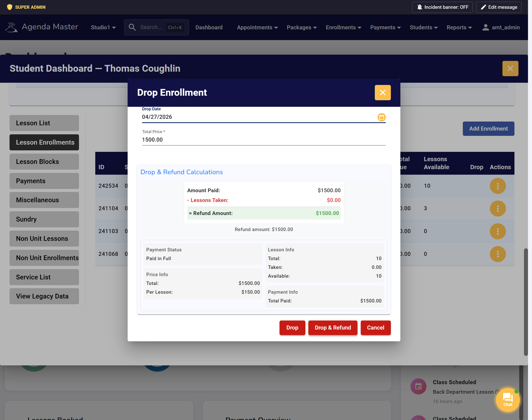532x420 pixels.
Task: Select the Non Unit Enrollments sidebar tab
Action: coord(44,258)
